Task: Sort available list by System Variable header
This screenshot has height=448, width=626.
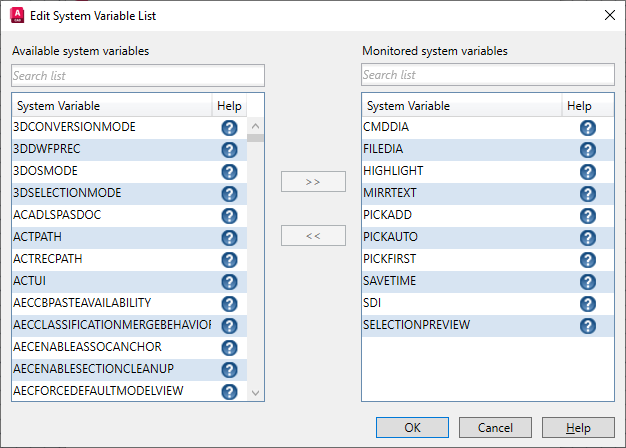Action: click(110, 106)
